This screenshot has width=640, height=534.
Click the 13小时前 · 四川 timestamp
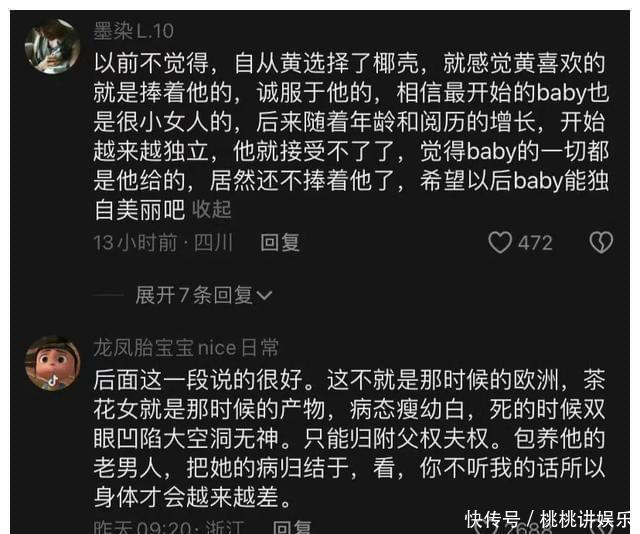click(x=163, y=243)
